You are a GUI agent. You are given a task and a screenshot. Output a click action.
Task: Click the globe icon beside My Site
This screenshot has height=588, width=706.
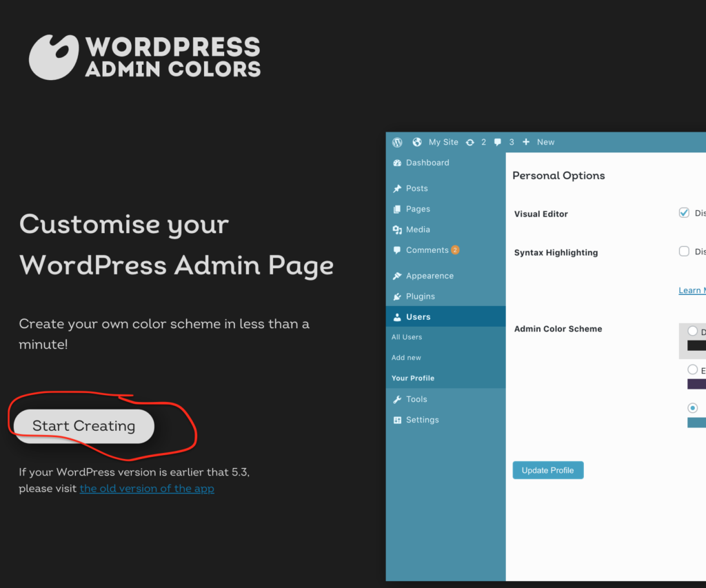417,142
